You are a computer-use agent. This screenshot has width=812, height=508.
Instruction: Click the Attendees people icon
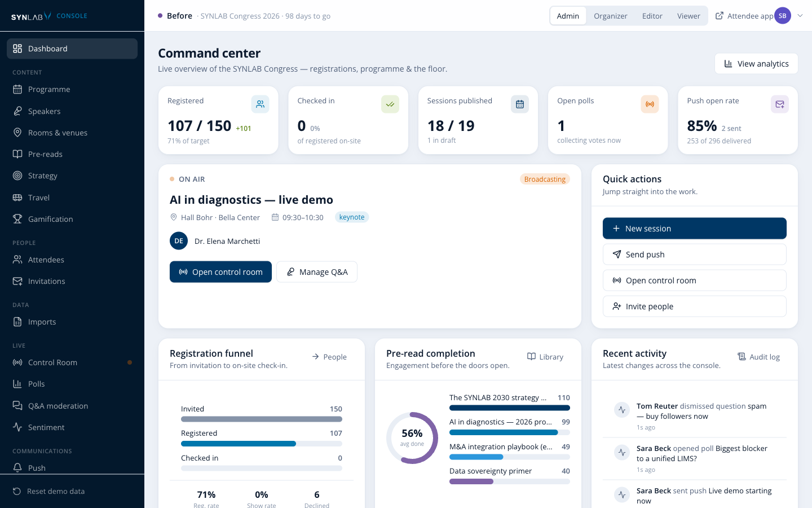[x=17, y=260]
